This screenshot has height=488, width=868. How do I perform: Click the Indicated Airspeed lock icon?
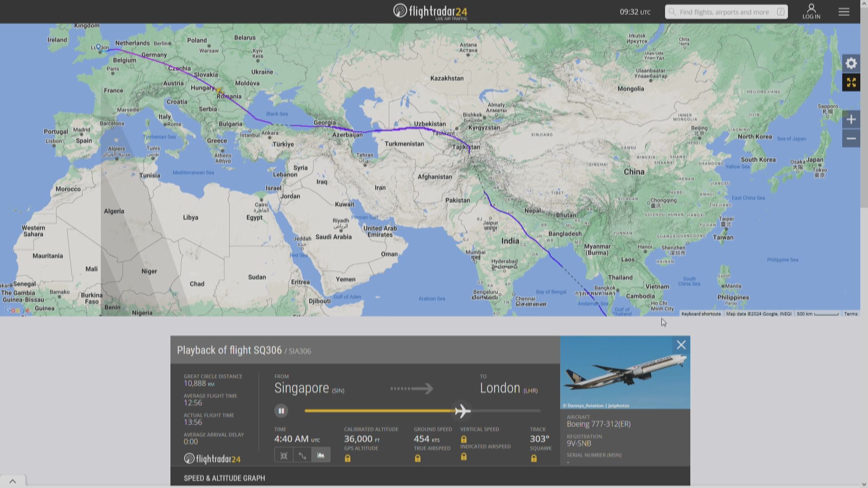coord(464,457)
